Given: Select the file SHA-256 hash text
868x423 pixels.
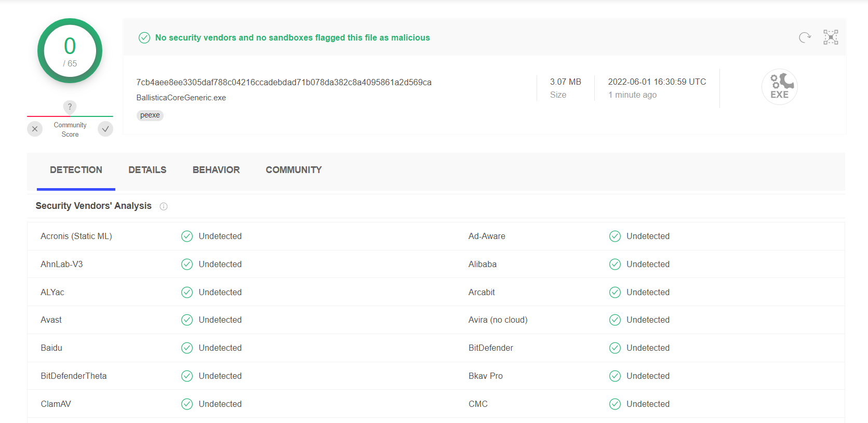Looking at the screenshot, I should point(284,82).
